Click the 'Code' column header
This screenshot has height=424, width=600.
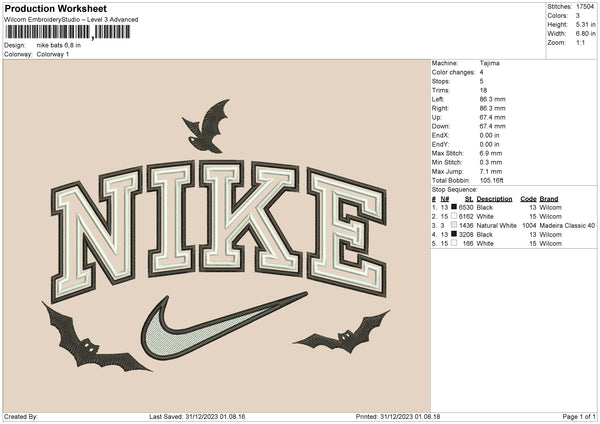528,199
